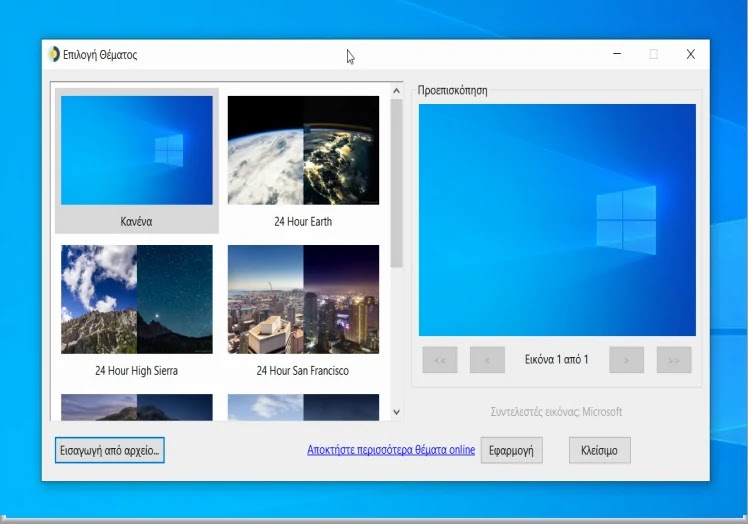Click the WinDynamicDesktop app icon in title bar
Screen dimensions: 748x524
tap(54, 54)
